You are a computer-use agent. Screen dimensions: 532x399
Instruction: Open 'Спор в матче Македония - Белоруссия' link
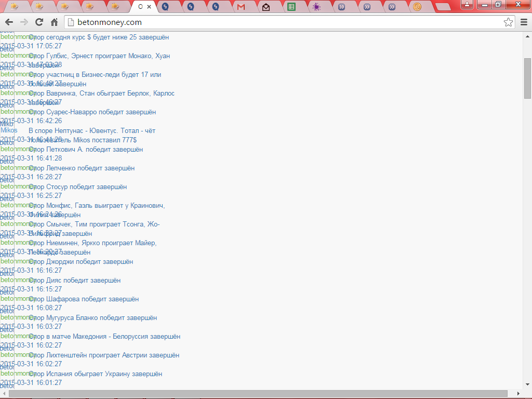104,337
